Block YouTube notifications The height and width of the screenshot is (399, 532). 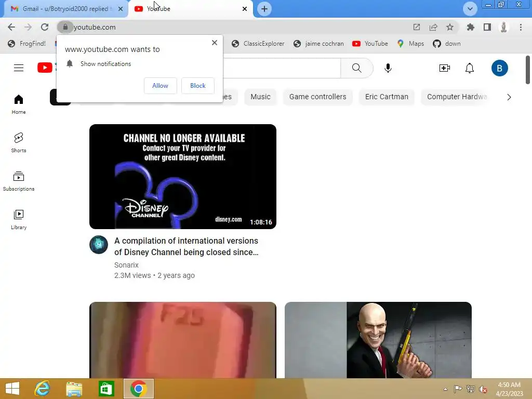coord(198,86)
